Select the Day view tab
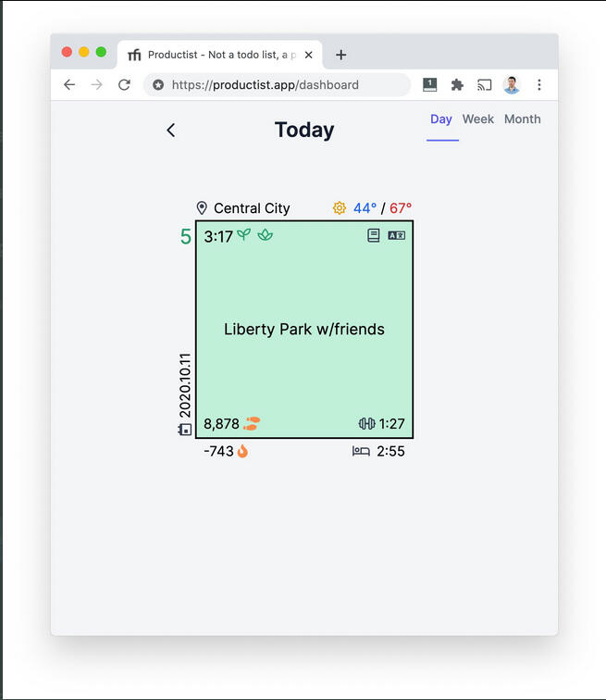The width and height of the screenshot is (606, 700). click(441, 119)
